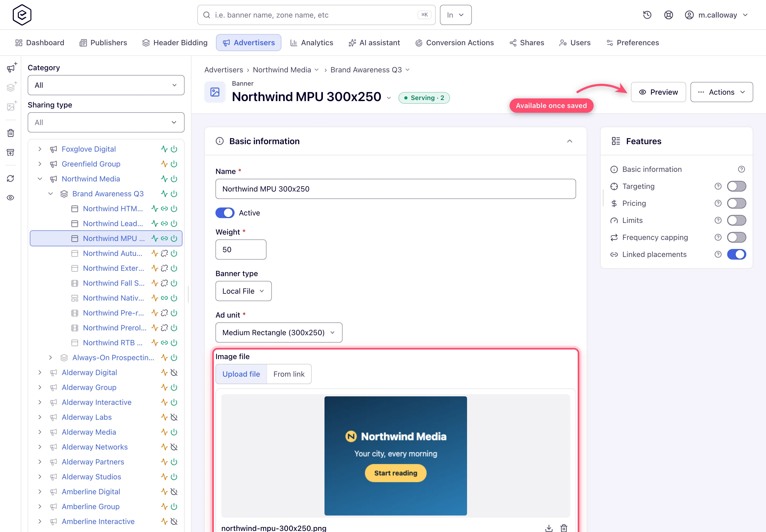Enable the Frequency capping toggle
766x532 pixels.
(x=736, y=237)
